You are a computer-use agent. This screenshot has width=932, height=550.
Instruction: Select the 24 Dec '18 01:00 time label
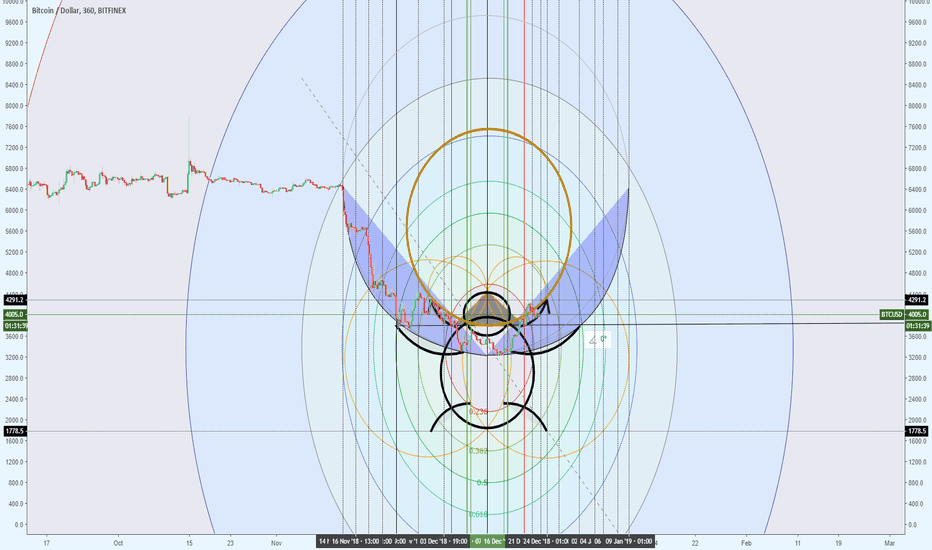[x=546, y=541]
